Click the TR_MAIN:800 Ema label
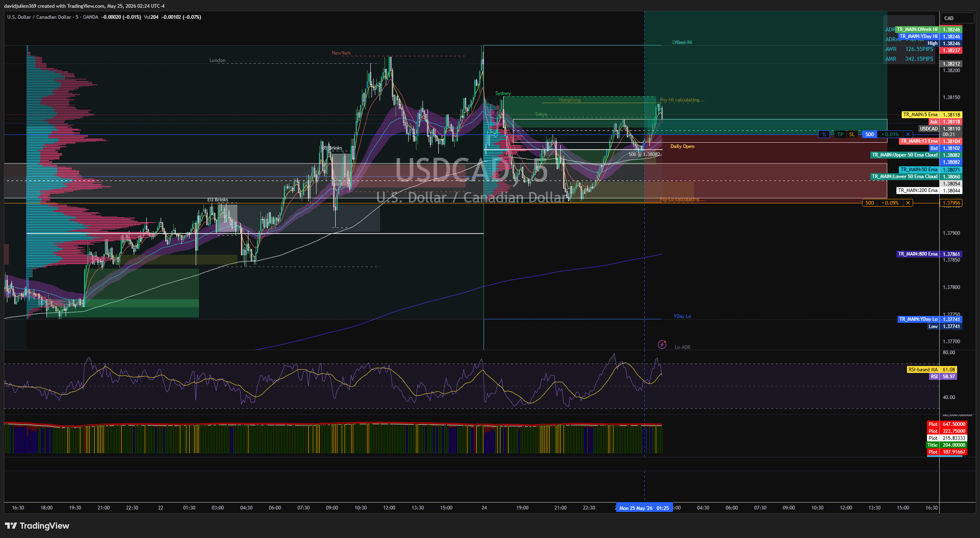Image resolution: width=980 pixels, height=538 pixels. pos(918,254)
